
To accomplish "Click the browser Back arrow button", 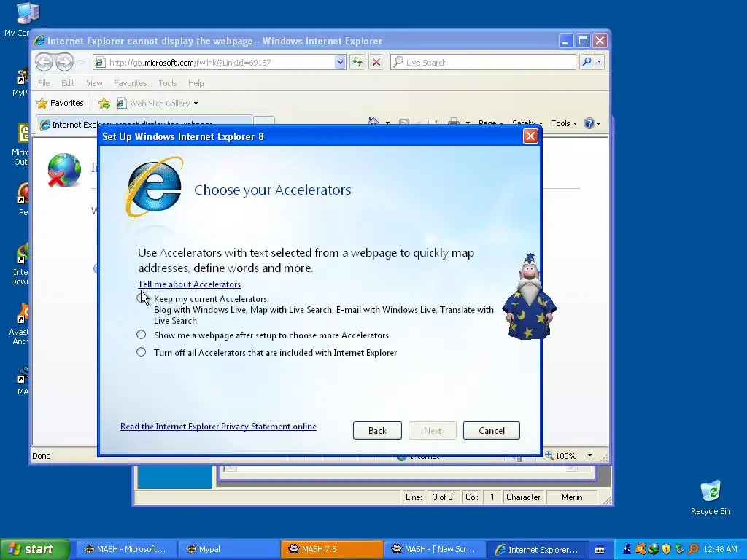I will click(44, 63).
